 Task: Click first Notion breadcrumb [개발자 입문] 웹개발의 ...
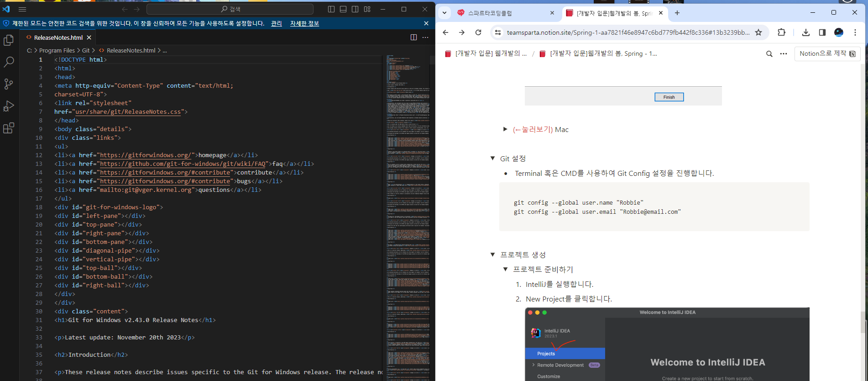[486, 53]
